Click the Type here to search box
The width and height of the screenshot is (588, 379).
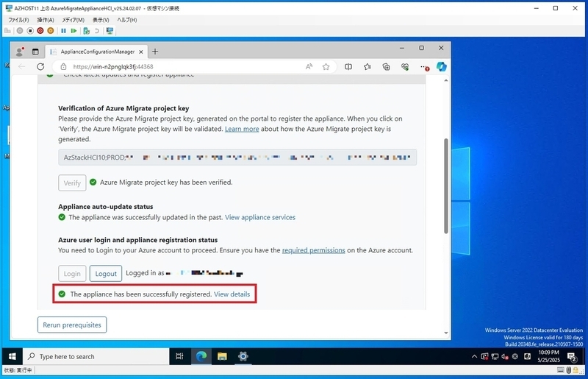(96, 356)
